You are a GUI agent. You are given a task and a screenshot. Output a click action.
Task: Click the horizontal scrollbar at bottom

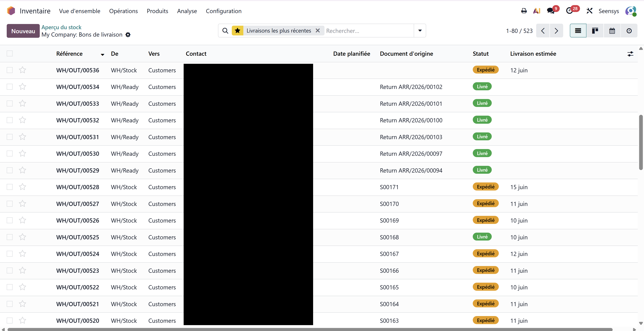310,329
